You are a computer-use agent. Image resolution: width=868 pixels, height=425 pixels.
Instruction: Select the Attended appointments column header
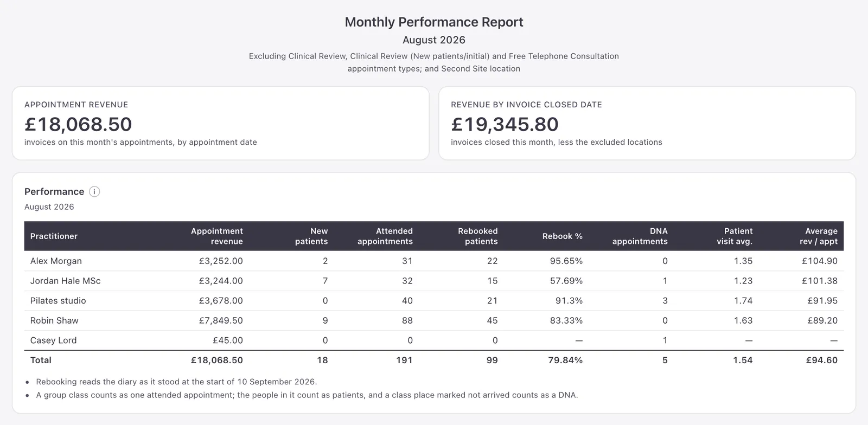click(x=385, y=236)
